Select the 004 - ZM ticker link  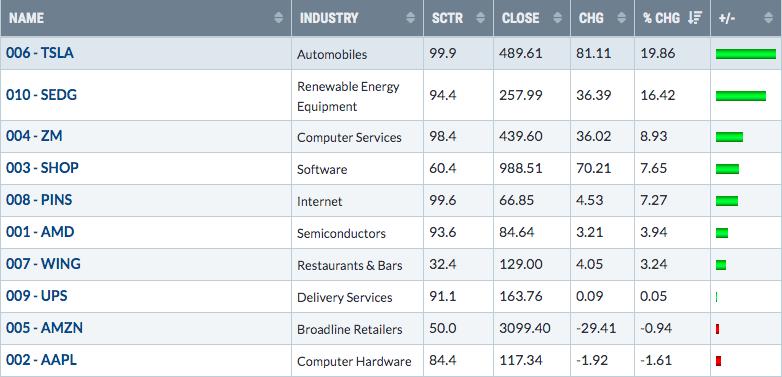(34, 136)
